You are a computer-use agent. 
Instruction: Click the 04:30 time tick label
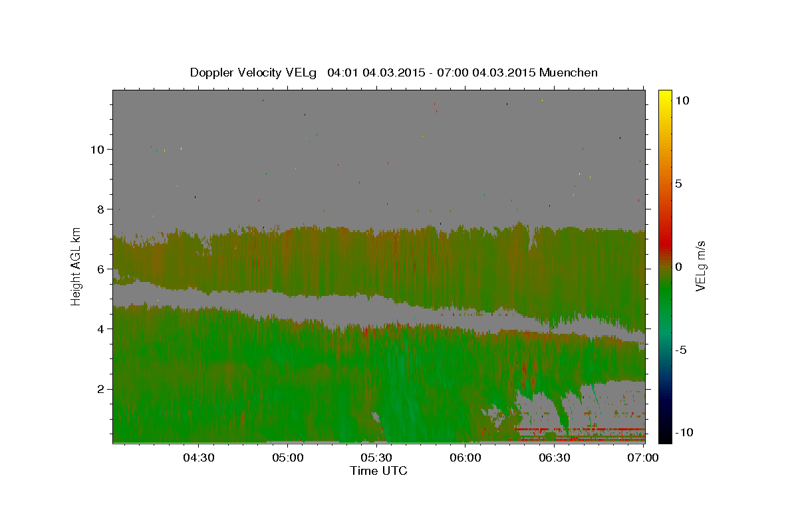(198, 458)
